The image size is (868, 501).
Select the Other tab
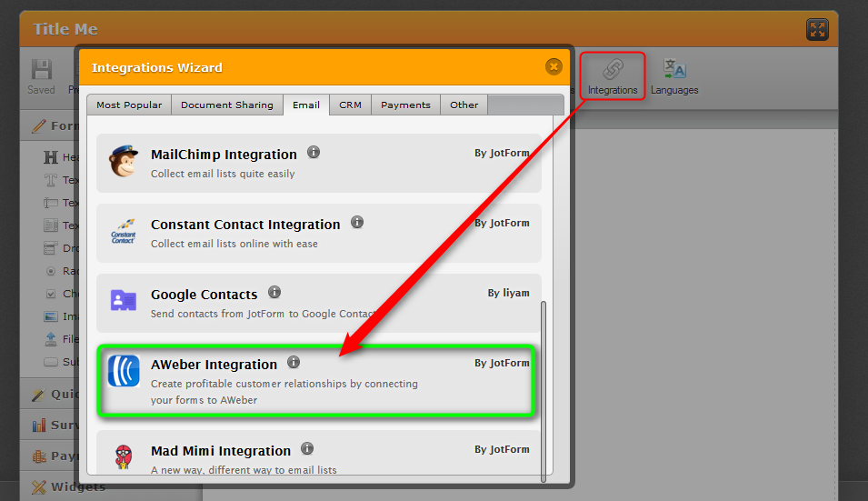point(464,105)
